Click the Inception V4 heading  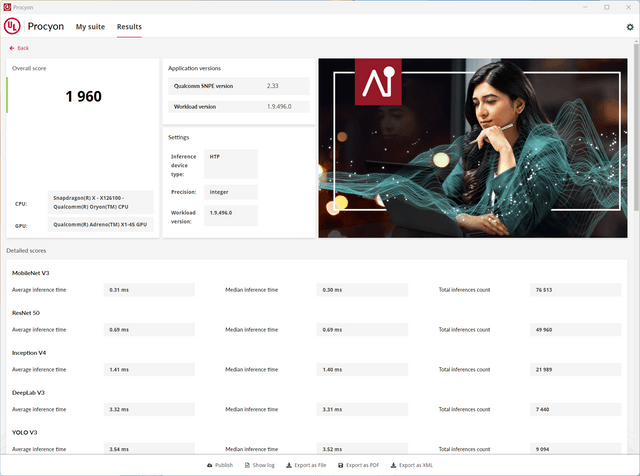point(29,353)
